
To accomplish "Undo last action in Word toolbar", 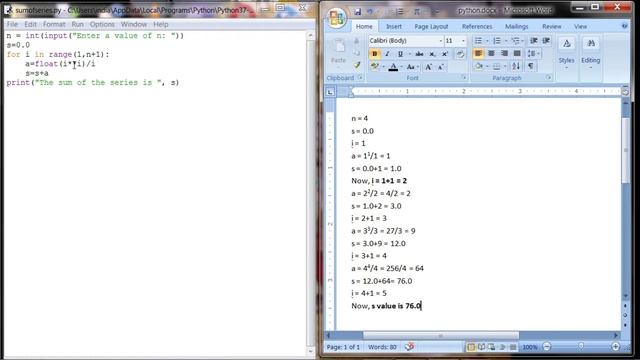I will (370, 12).
